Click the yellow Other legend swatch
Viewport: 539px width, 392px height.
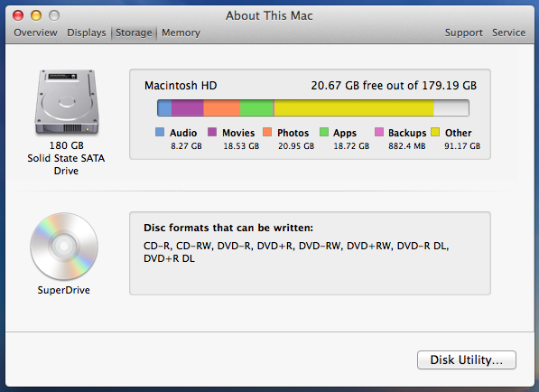435,132
